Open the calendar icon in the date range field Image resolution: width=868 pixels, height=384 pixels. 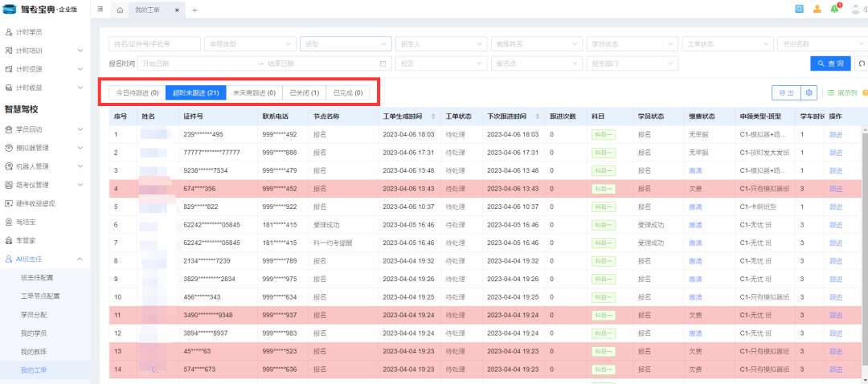pyautogui.click(x=383, y=63)
